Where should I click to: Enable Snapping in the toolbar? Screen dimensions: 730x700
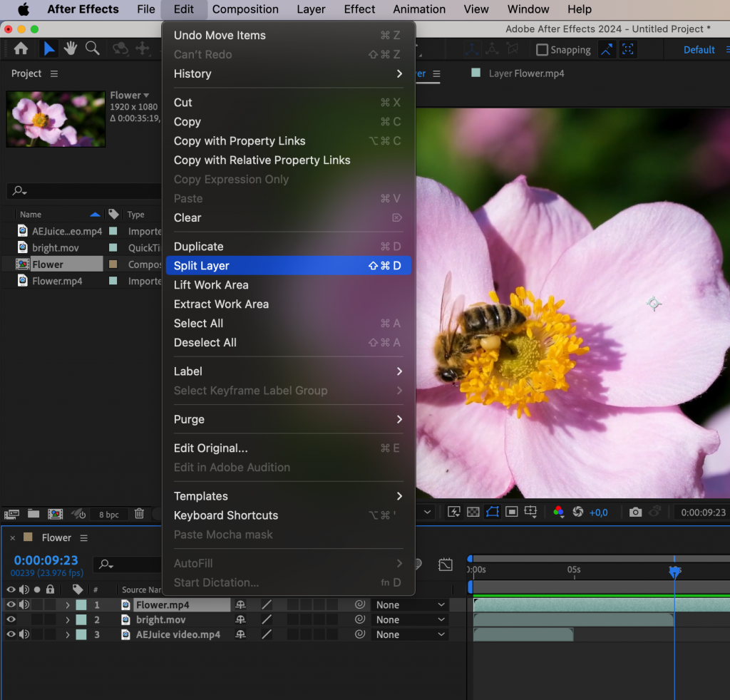coord(542,50)
